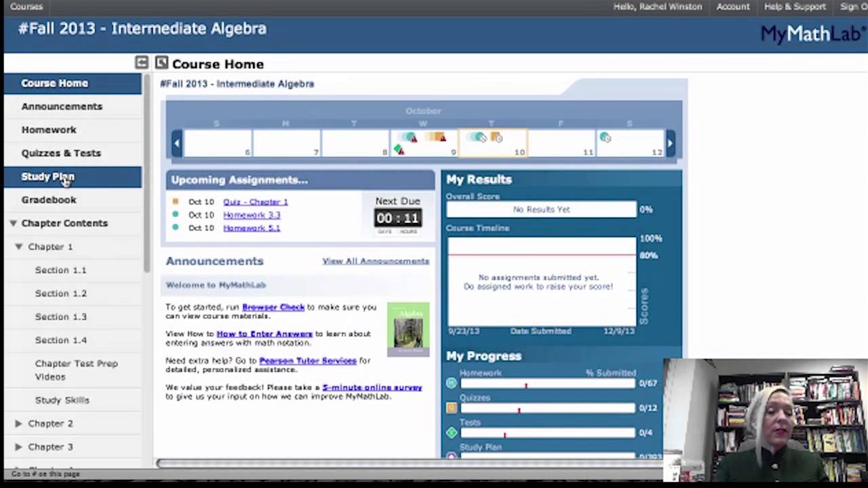Click the Homework progress icon
This screenshot has height=488, width=868.
[452, 384]
